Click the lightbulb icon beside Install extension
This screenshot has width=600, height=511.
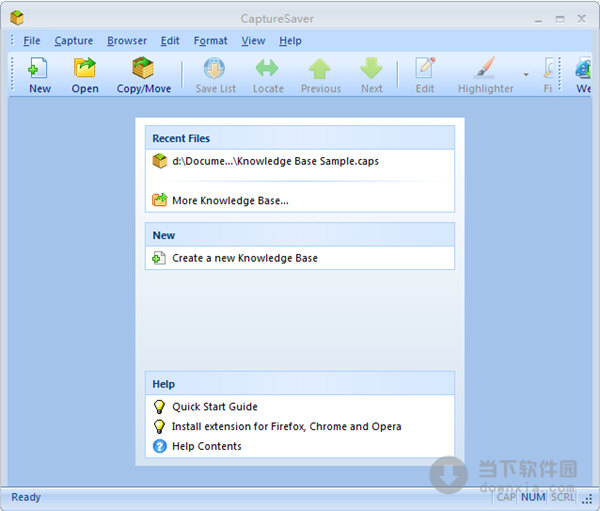[159, 426]
